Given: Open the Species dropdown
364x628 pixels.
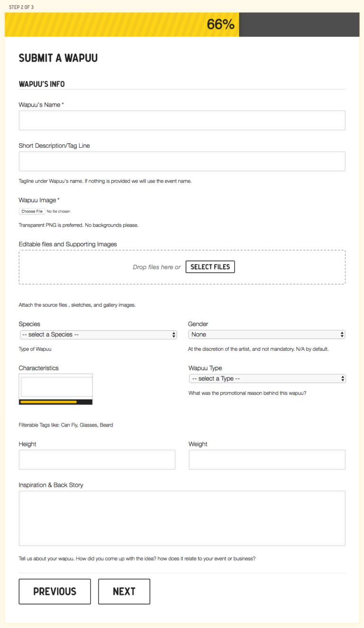Looking at the screenshot, I should click(x=98, y=335).
